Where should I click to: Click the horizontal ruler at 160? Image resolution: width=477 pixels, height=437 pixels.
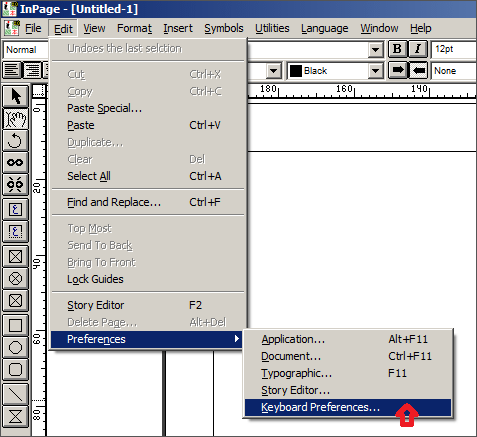click(x=344, y=89)
